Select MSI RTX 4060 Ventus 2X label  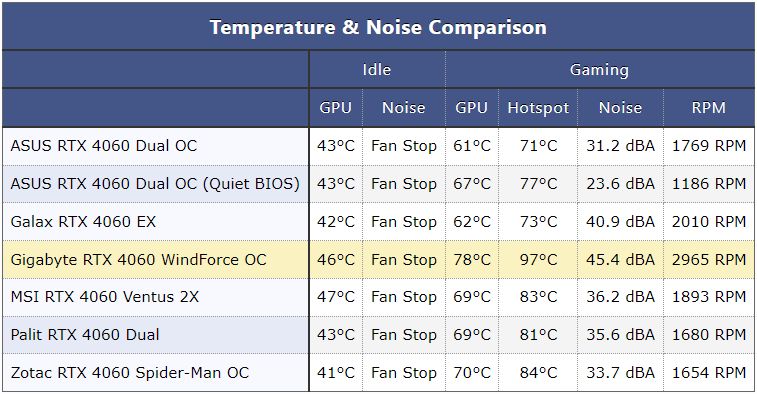click(x=105, y=296)
